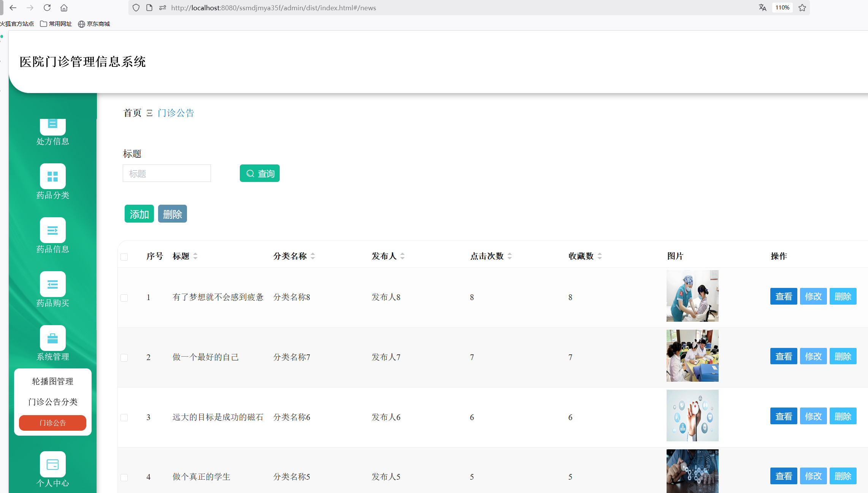
Task: Open the 个人中心 sidebar icon
Action: click(x=52, y=464)
